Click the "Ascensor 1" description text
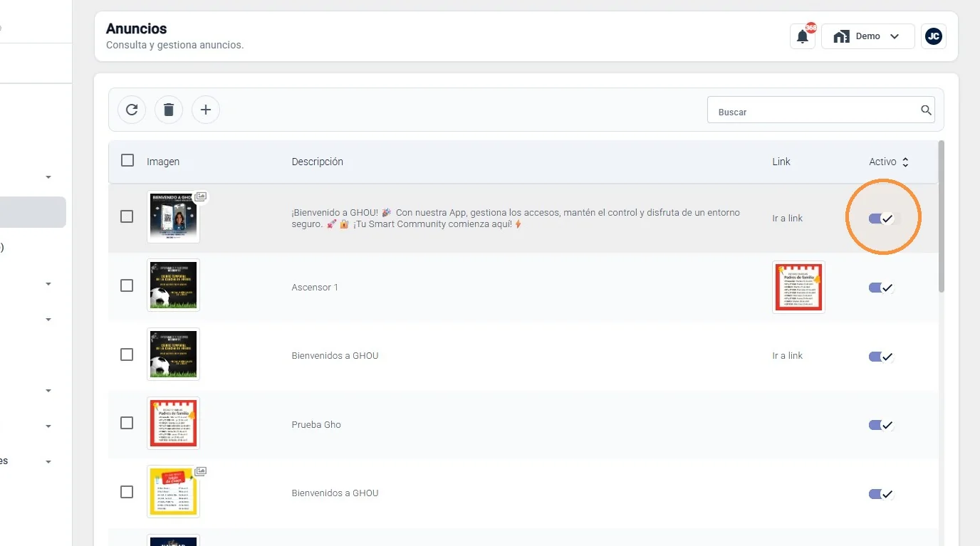The image size is (980, 546). pos(315,288)
